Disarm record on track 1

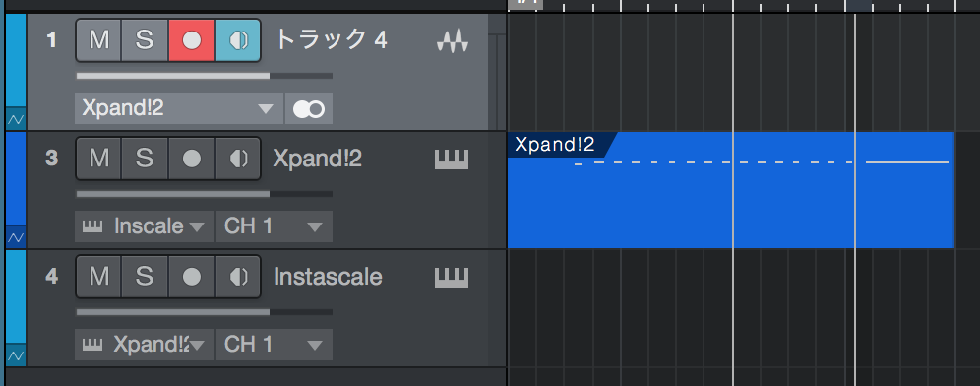tap(192, 40)
